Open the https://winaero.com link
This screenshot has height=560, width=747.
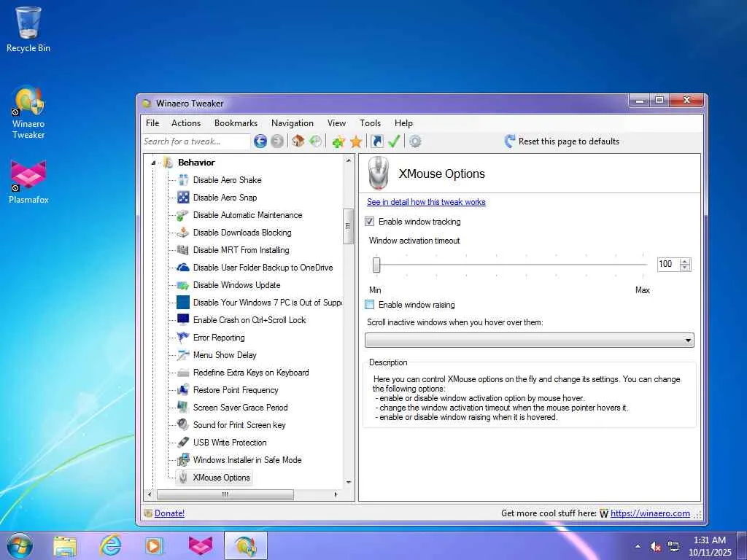(650, 513)
